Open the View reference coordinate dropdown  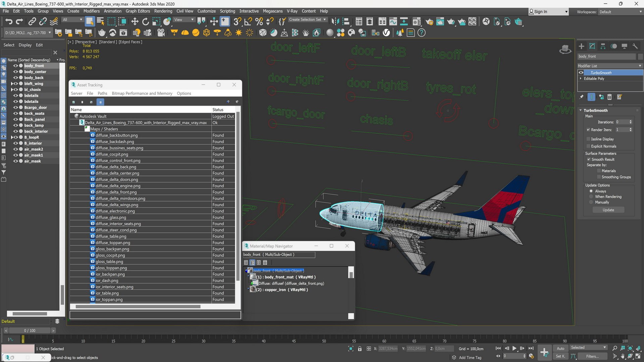[184, 19]
